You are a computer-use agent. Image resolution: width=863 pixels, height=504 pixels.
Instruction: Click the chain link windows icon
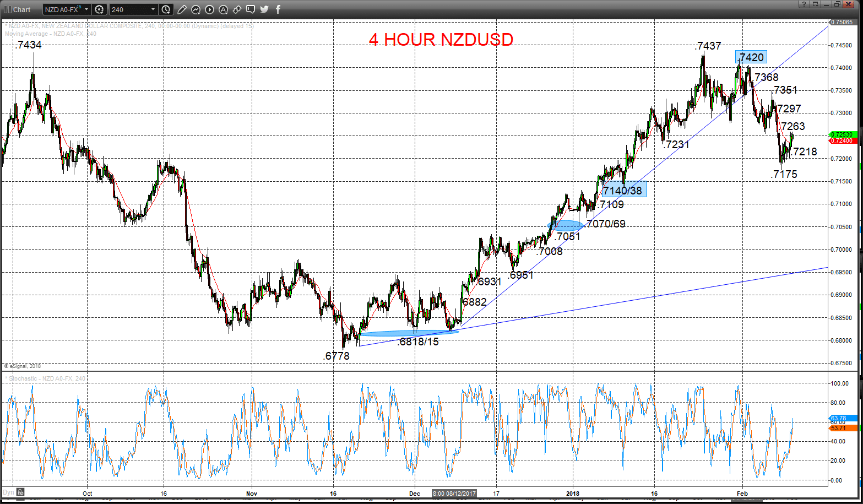[237, 9]
